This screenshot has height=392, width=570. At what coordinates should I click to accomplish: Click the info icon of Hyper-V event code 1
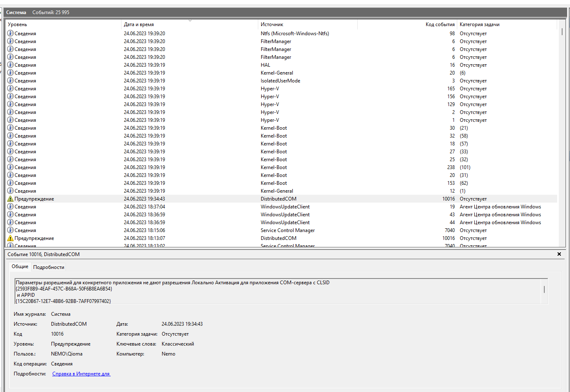point(10,120)
